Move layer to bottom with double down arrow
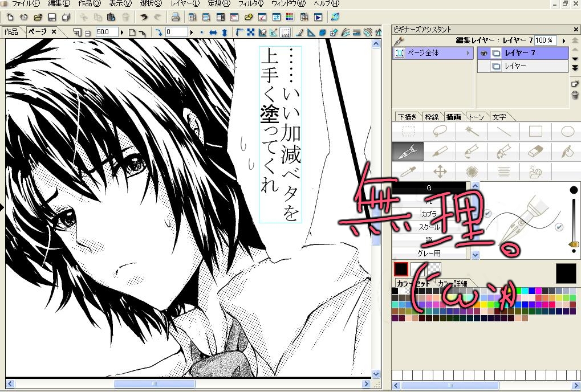The width and height of the screenshot is (581, 392). [575, 68]
